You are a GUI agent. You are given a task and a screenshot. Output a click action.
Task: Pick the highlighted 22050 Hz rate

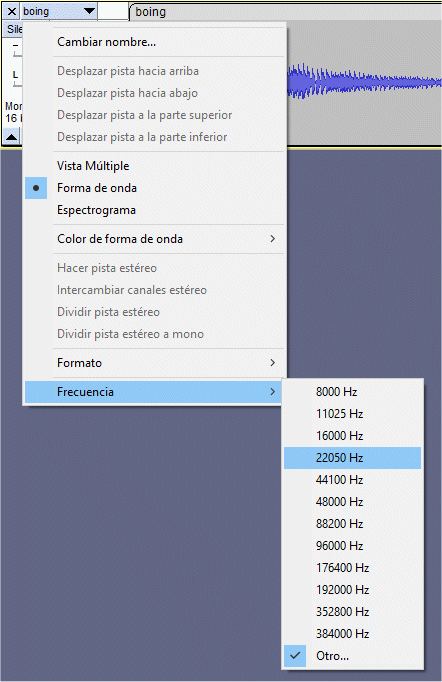tap(352, 458)
